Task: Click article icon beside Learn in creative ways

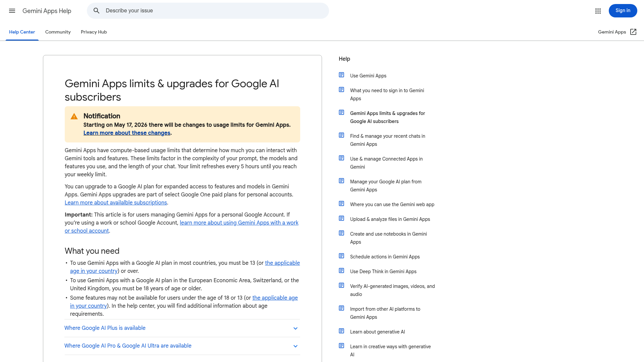Action: point(341,346)
